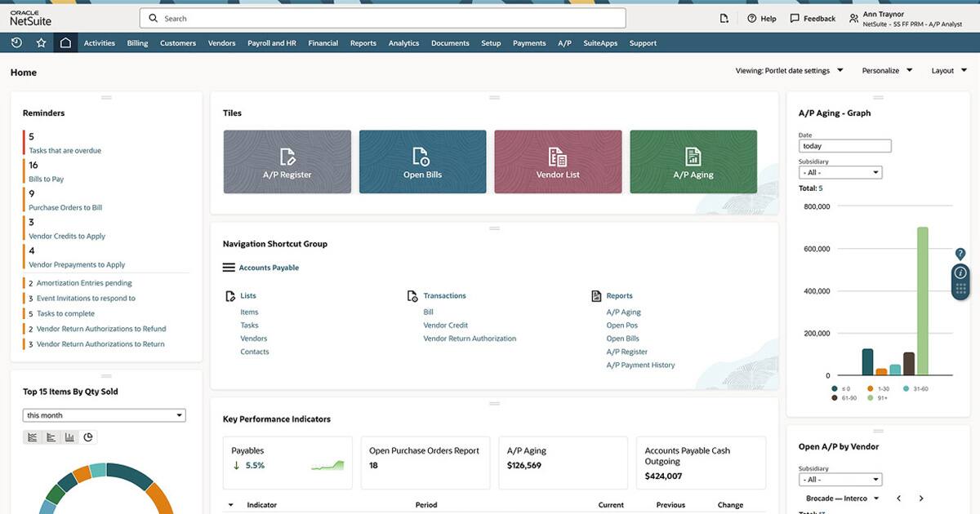
Task: Open the Reports menu in navigation bar
Action: (x=363, y=43)
